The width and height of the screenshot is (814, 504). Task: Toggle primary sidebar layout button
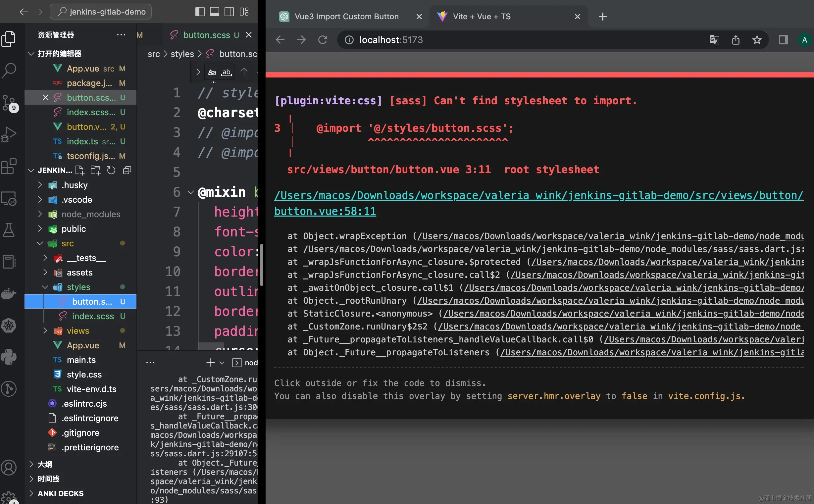200,12
